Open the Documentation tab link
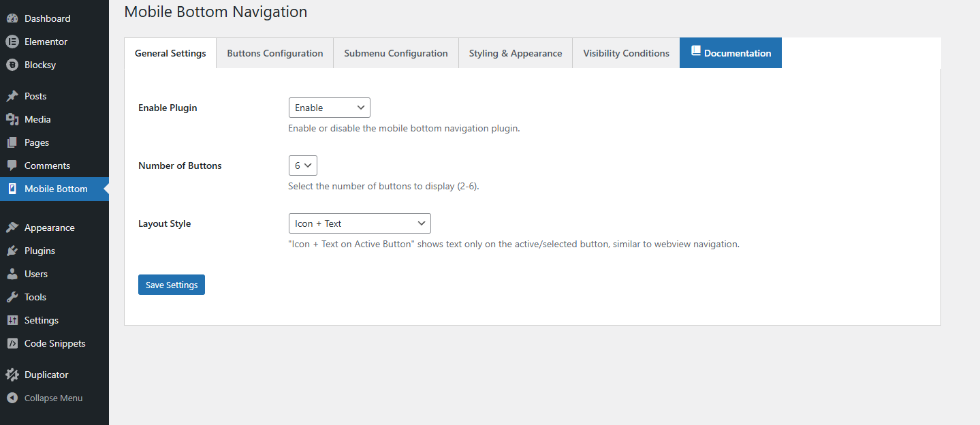The height and width of the screenshot is (425, 980). (731, 53)
